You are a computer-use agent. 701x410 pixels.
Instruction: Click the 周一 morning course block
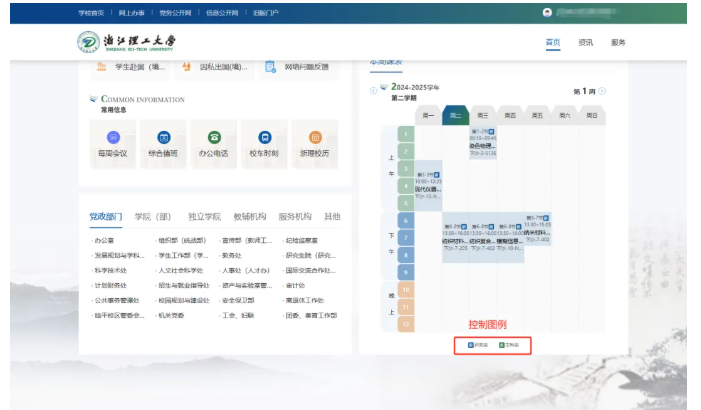[428, 180]
